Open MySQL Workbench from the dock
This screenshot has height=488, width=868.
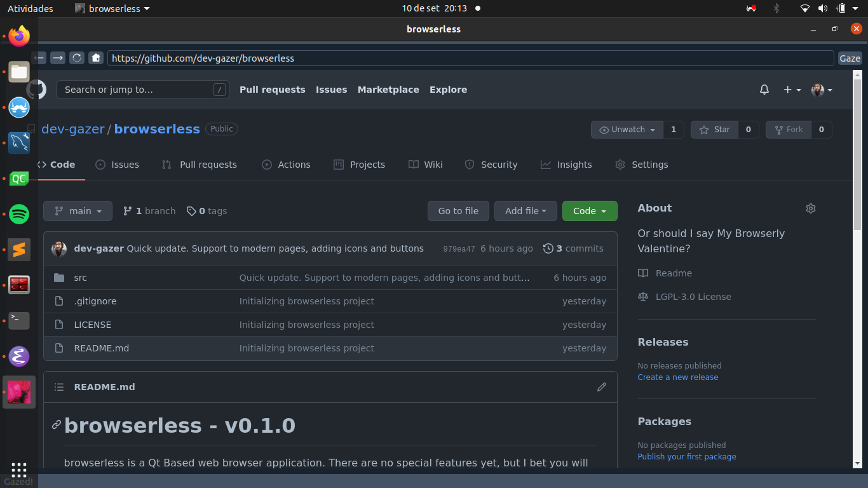(19, 143)
